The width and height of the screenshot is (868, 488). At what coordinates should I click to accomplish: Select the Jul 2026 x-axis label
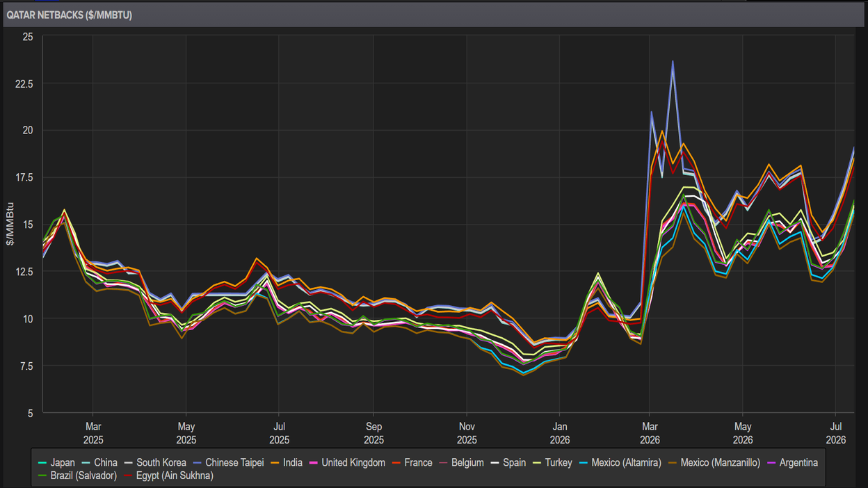coord(836,433)
